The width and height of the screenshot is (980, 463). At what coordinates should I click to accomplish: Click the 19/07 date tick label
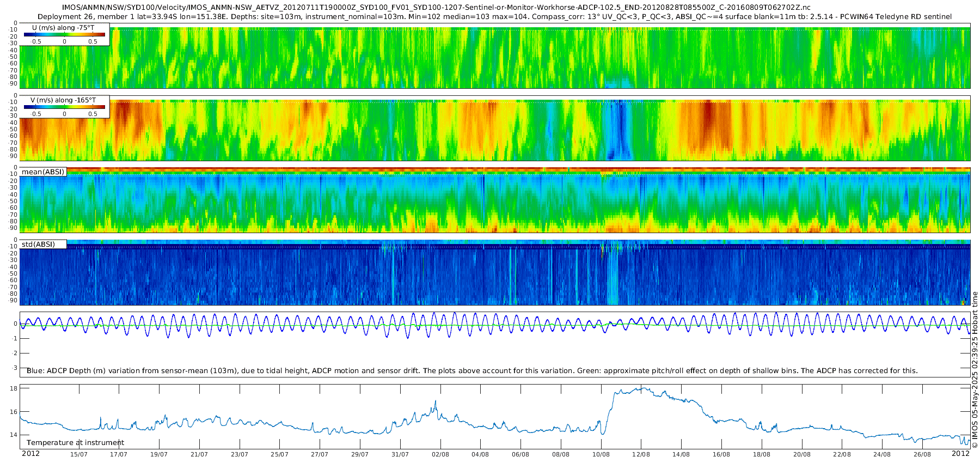159,454
